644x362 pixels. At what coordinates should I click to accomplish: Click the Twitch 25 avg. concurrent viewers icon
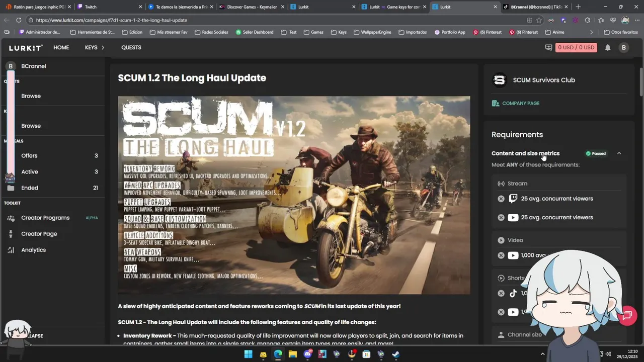pos(513,199)
